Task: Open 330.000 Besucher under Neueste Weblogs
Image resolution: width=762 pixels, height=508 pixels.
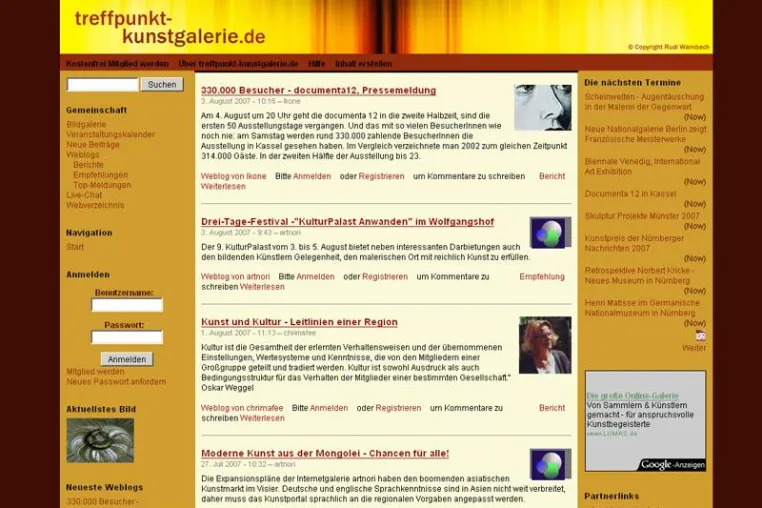Action: (x=103, y=502)
